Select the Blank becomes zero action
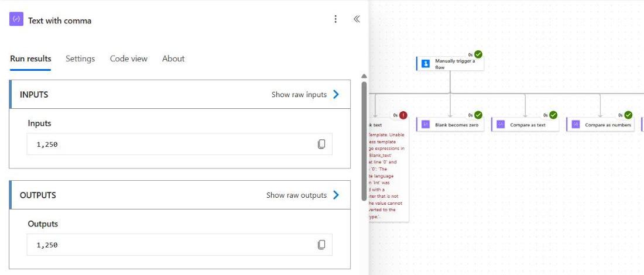Viewport: 644px width, 275px height. (450, 125)
